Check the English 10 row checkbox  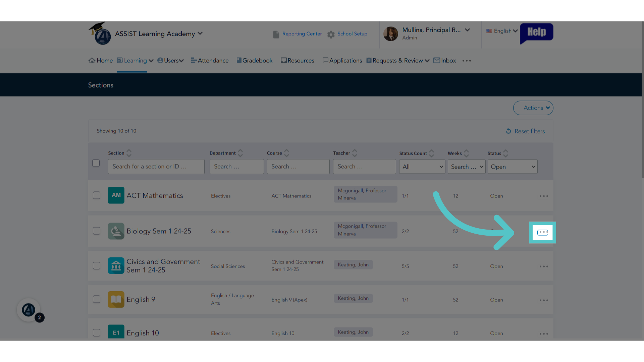97,333
